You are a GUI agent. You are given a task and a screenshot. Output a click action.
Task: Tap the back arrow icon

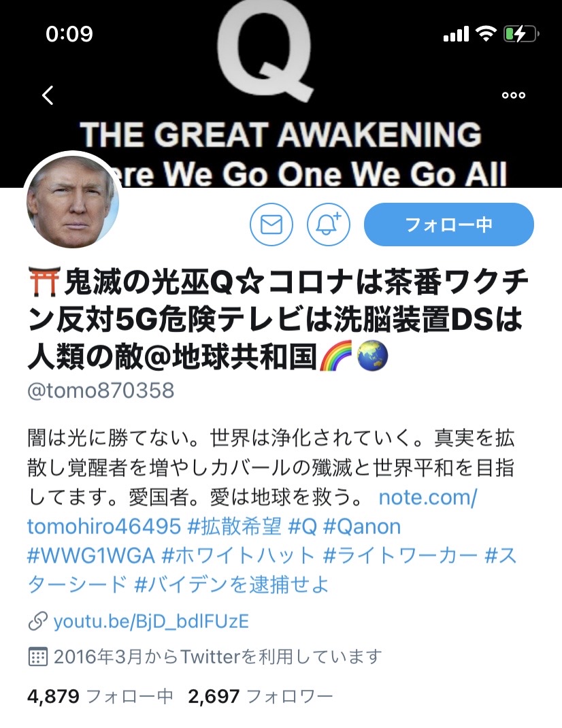click(x=48, y=95)
